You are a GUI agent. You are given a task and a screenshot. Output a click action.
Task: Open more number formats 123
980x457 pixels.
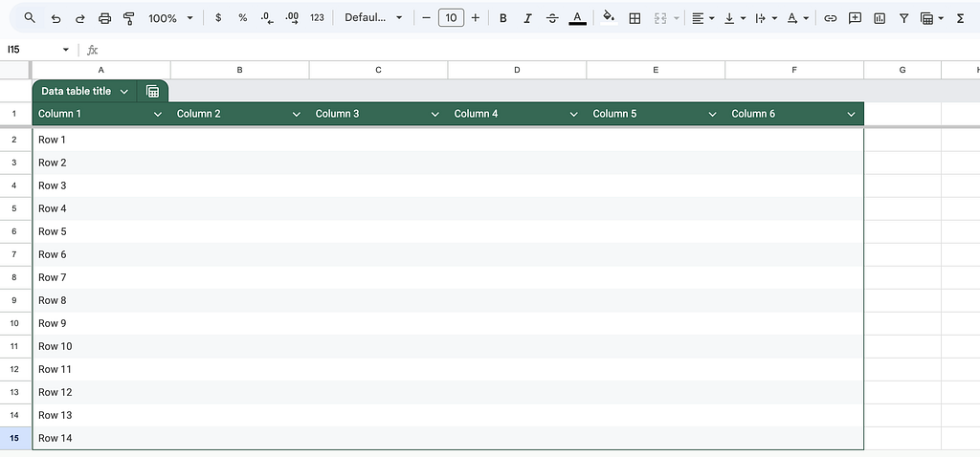(317, 18)
